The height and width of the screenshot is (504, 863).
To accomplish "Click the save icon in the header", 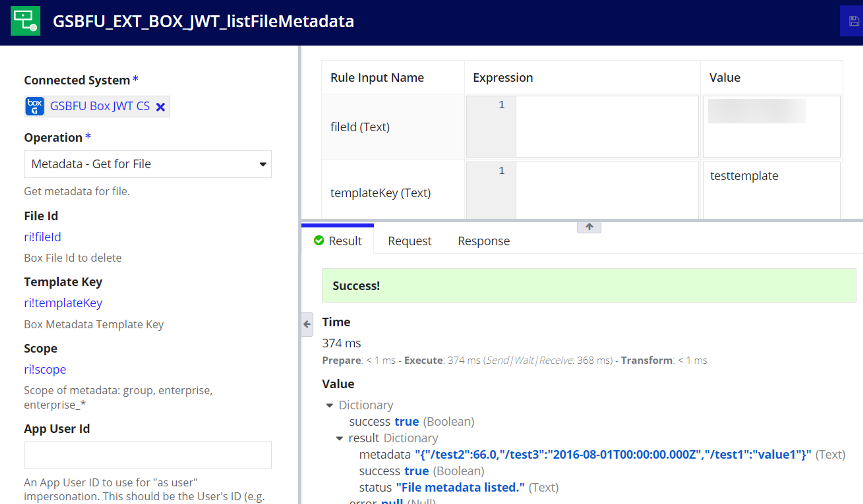I will tap(854, 21).
